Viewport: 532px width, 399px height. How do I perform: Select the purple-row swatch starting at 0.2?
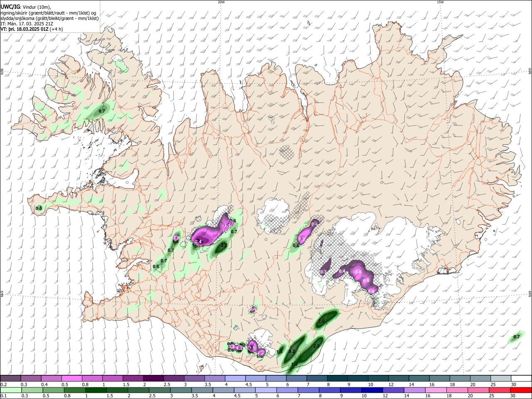click(10, 378)
